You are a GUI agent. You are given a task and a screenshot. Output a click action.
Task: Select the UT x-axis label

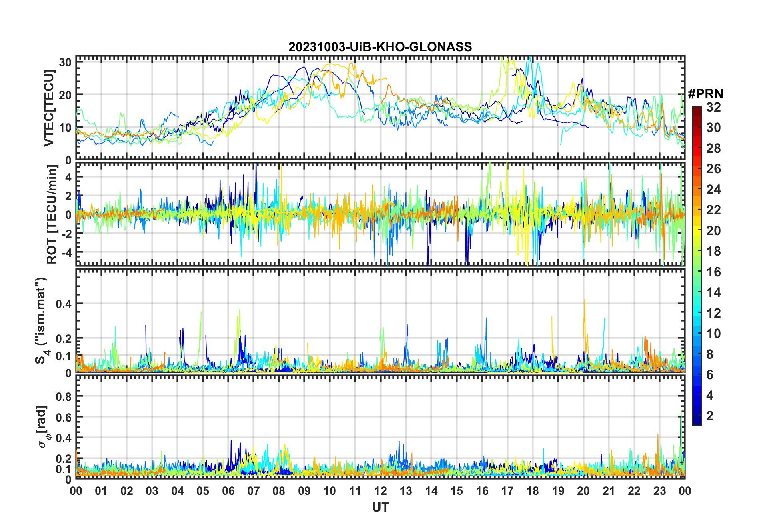tap(380, 507)
